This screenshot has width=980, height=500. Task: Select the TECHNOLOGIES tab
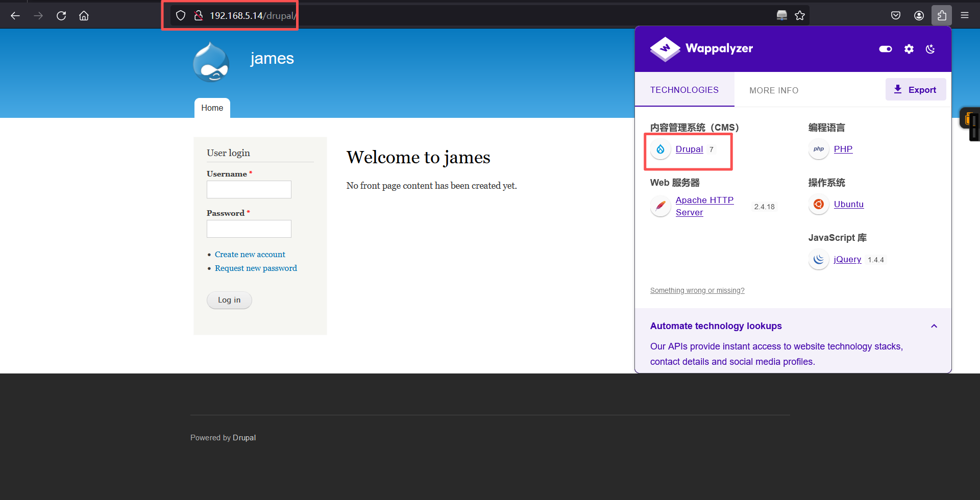684,90
